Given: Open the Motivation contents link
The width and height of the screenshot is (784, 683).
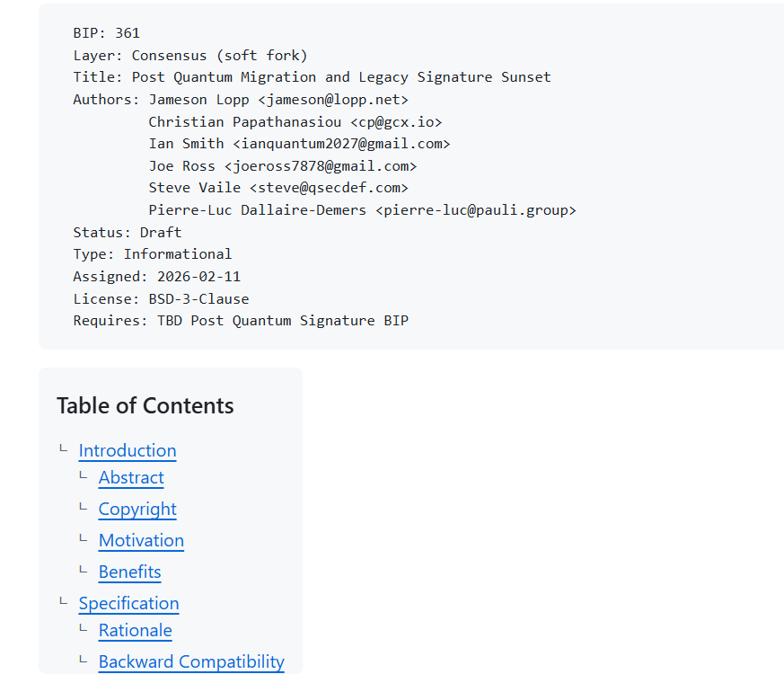Looking at the screenshot, I should click(141, 541).
